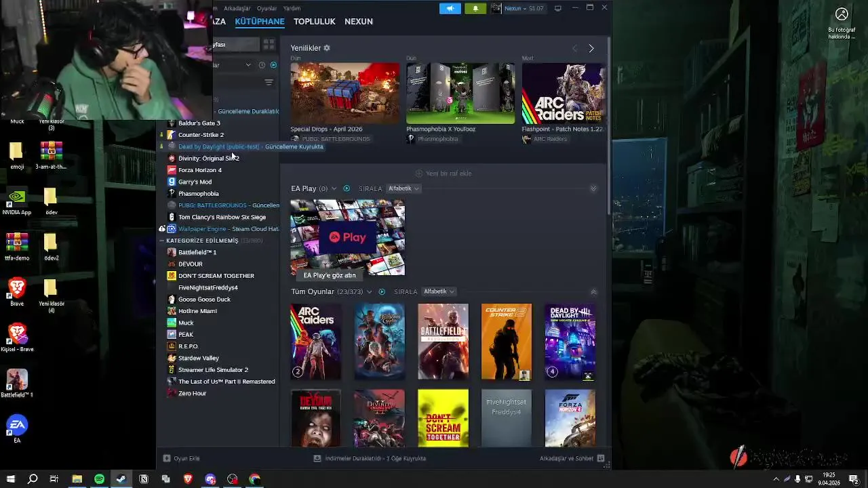Image resolution: width=868 pixels, height=488 pixels.
Task: Open the green notifications bell
Action: click(x=475, y=8)
